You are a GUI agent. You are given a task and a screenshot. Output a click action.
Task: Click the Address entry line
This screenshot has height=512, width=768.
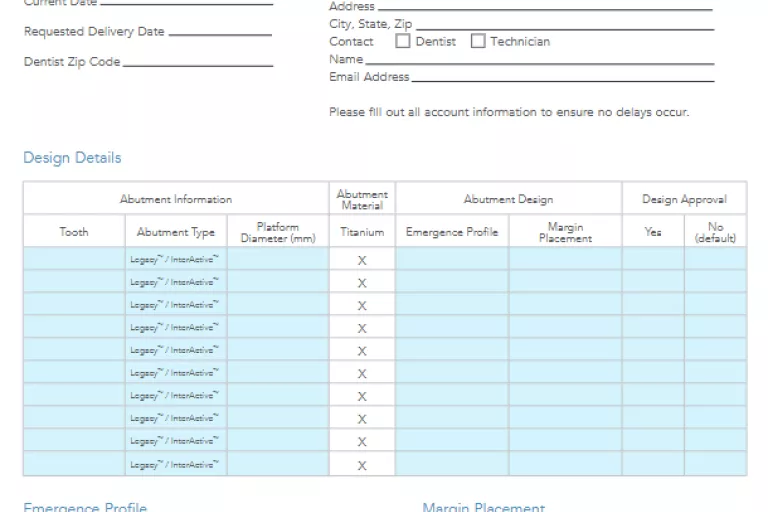coord(545,5)
